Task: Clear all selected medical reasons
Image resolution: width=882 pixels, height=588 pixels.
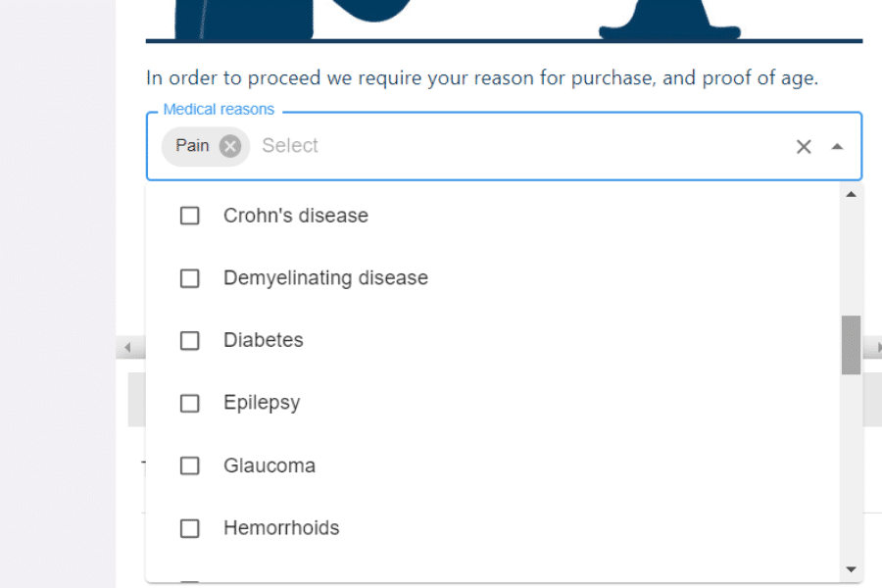Action: 804,147
